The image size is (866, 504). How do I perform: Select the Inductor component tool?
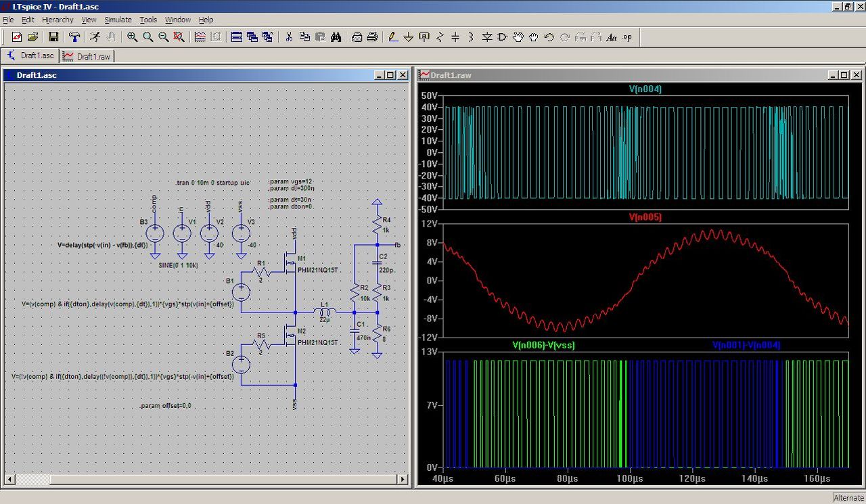471,37
